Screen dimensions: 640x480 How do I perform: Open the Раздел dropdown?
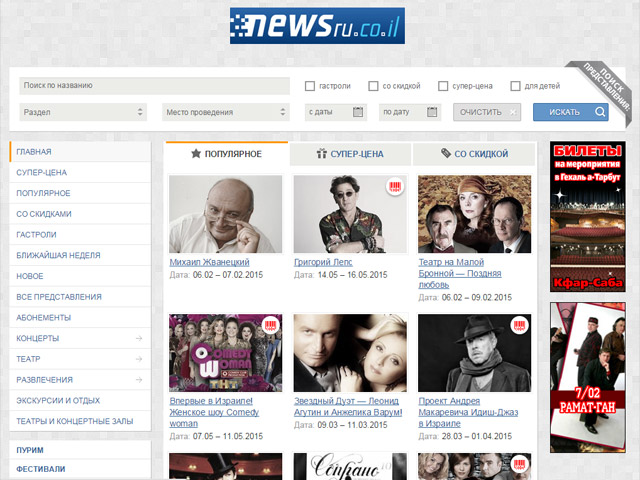click(x=83, y=112)
